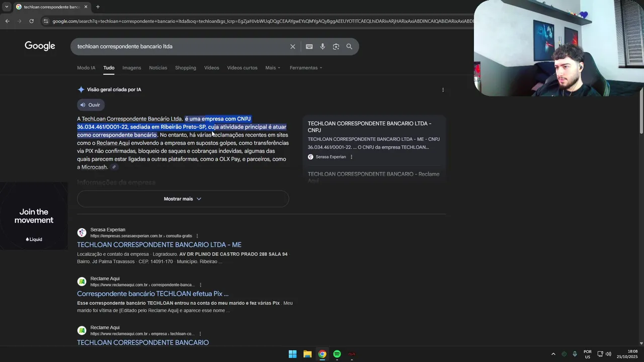
Task: Open site information icon in address bar
Action: coord(46,21)
